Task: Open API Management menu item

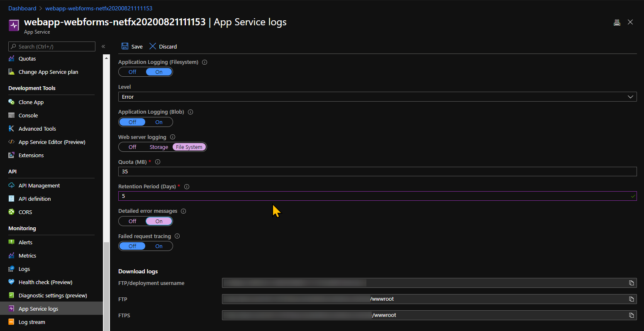Action: click(x=39, y=185)
